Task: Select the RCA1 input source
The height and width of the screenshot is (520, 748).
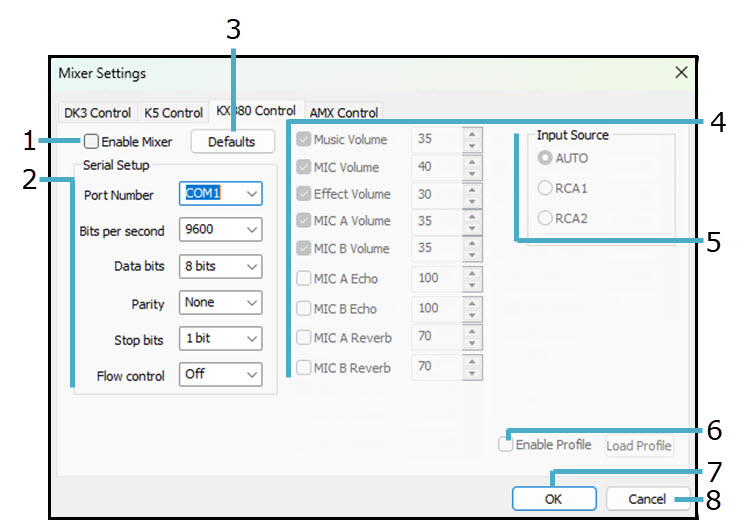Action: click(545, 187)
